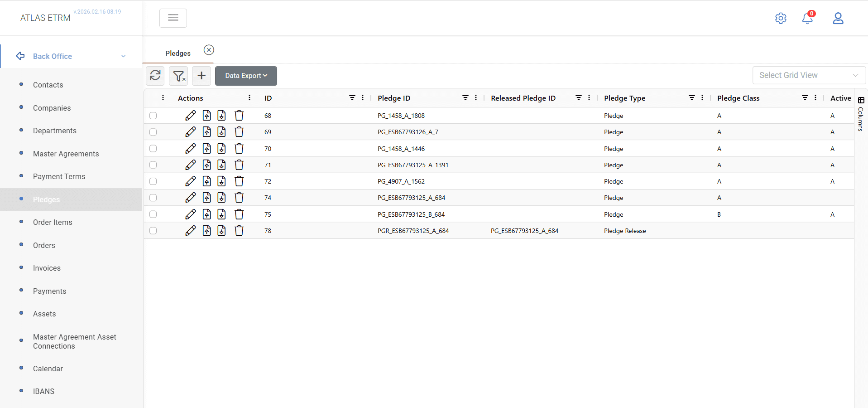The height and width of the screenshot is (408, 868).
Task: Open the Actions column menu dots
Action: coord(249,98)
